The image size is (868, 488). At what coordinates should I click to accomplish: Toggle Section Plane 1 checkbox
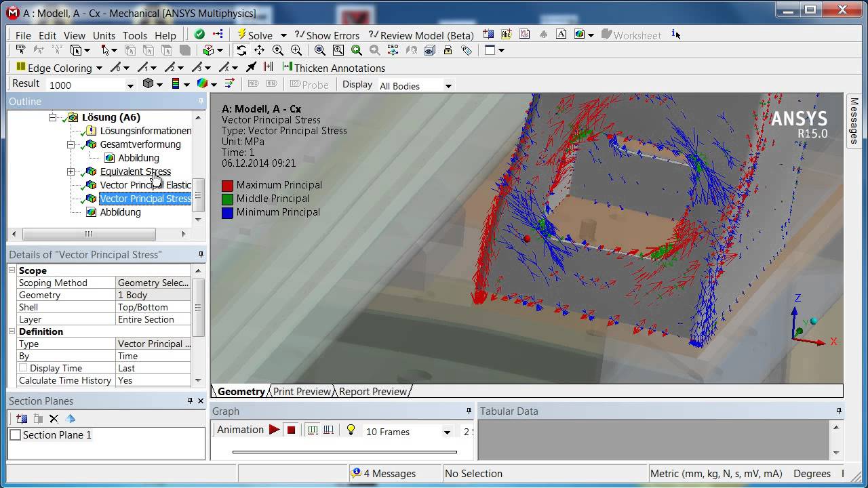(16, 435)
